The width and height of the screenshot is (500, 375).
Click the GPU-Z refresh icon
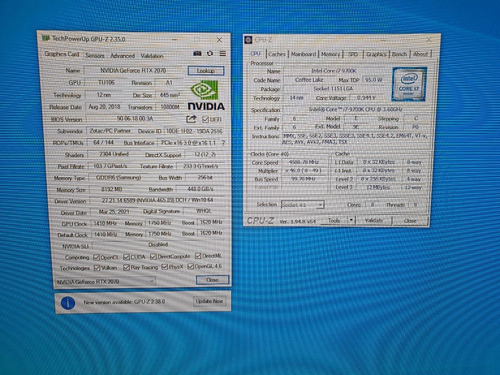(210, 53)
